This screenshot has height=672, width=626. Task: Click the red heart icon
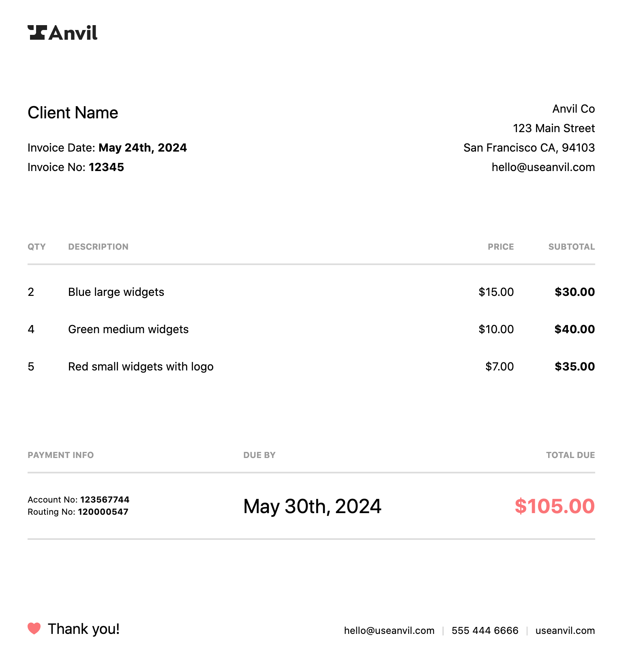click(x=34, y=628)
